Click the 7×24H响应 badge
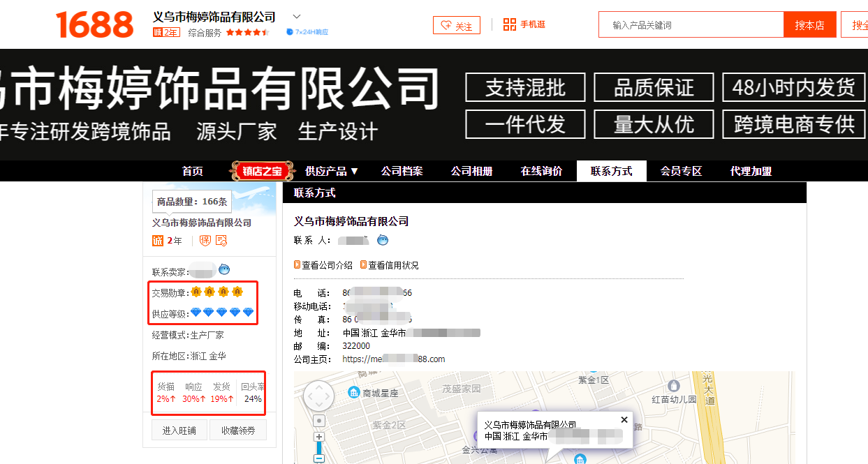 click(307, 32)
